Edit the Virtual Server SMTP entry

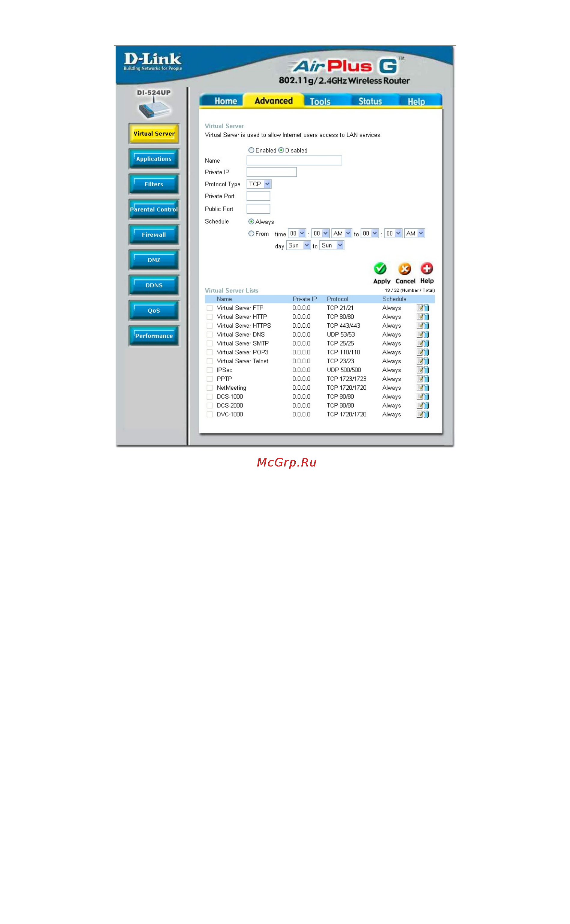pyautogui.click(x=419, y=343)
